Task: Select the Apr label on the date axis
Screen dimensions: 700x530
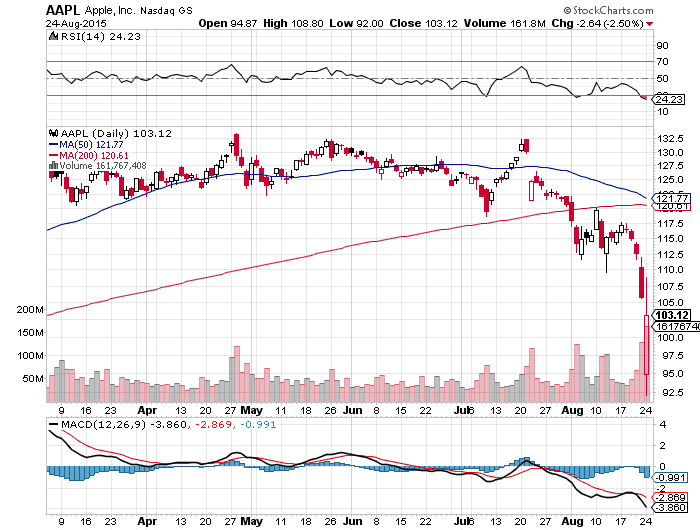Action: click(147, 410)
